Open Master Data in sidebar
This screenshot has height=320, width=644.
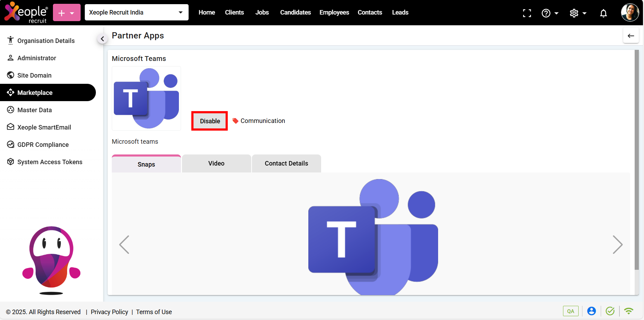(48, 110)
